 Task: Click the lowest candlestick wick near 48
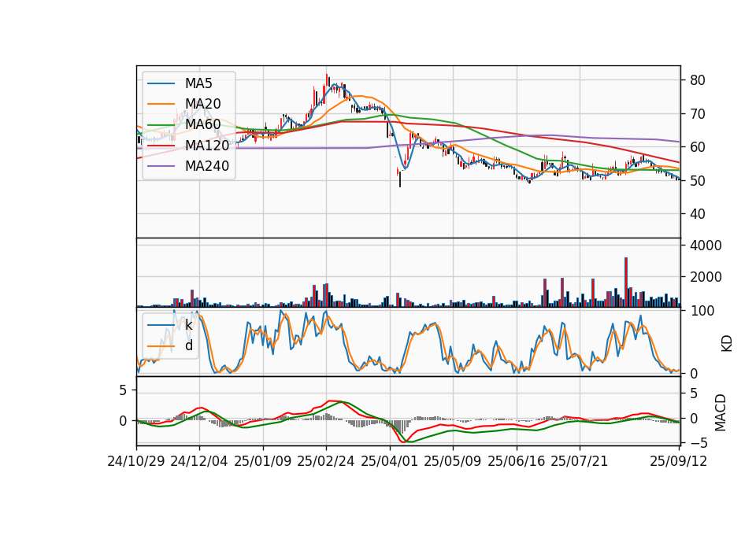point(400,179)
